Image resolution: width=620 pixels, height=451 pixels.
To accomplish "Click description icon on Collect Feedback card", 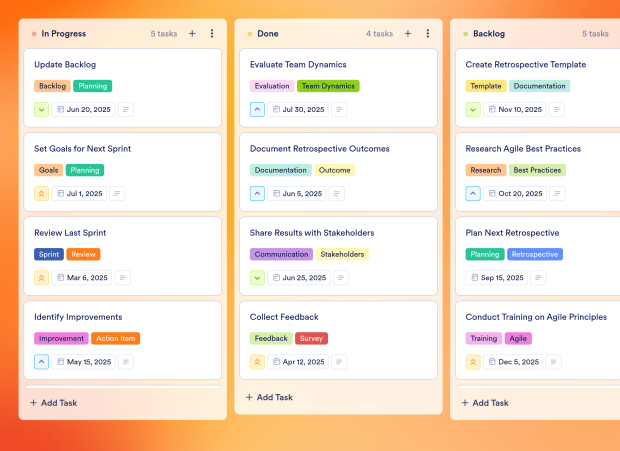I will click(341, 362).
